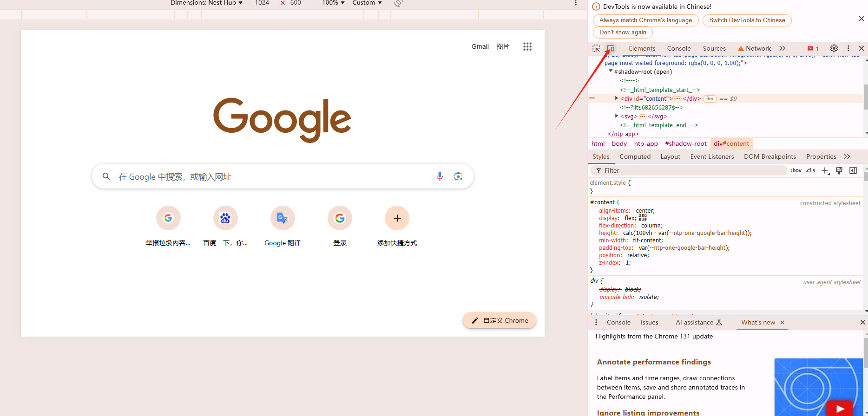This screenshot has height=416, width=868.
Task: Open the 登录 shortcut tile
Action: point(340,226)
